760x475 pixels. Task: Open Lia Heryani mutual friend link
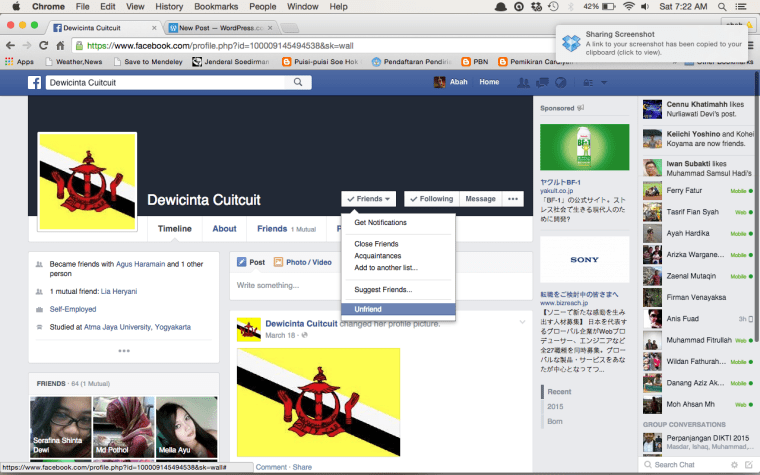[x=119, y=291]
